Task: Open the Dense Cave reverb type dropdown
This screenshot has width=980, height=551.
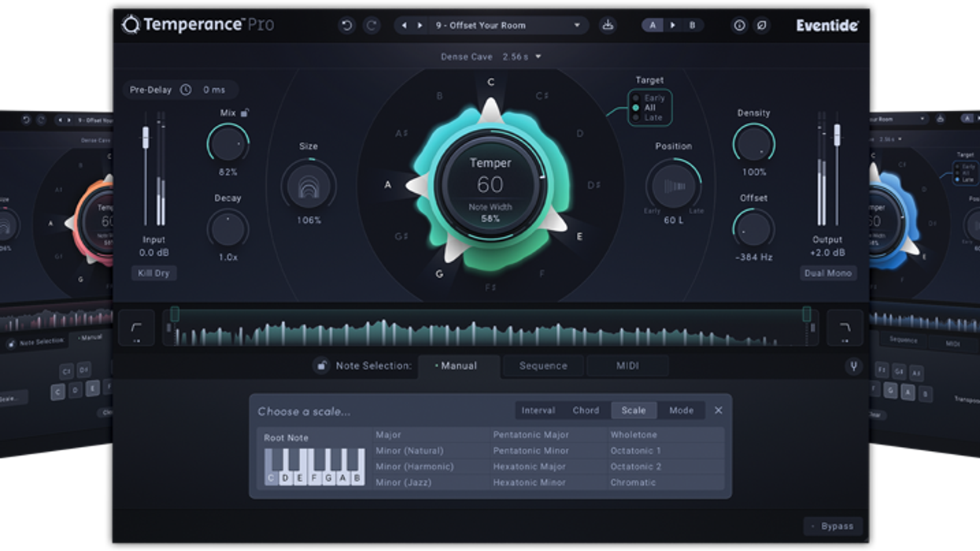Action: point(488,56)
